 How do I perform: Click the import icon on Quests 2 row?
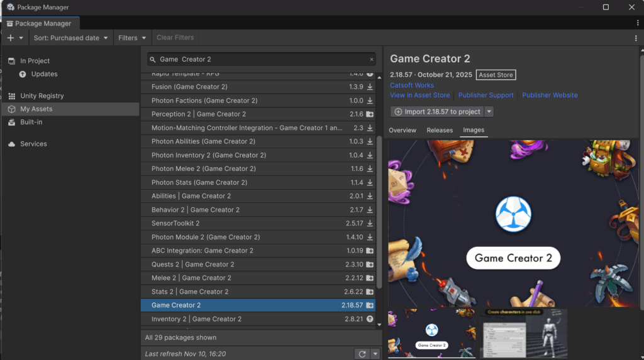pos(370,265)
